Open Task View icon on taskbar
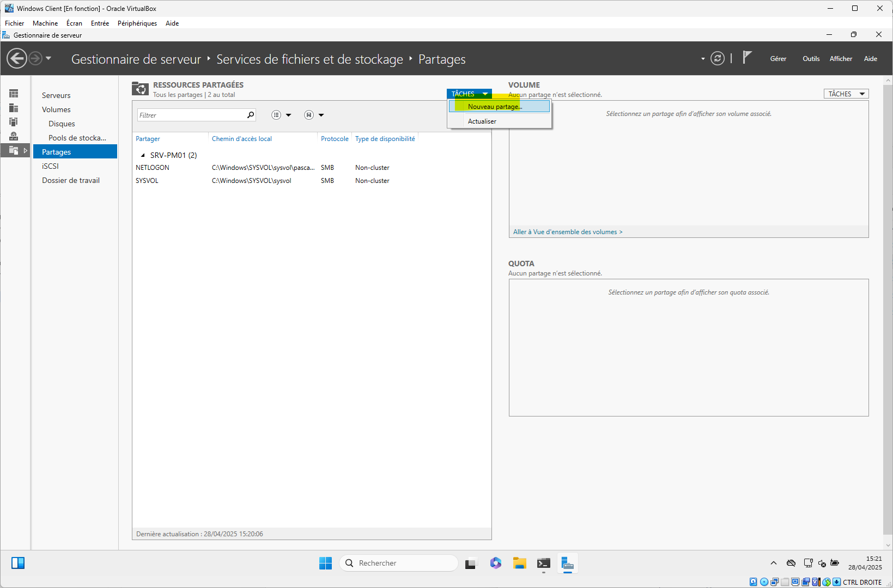Image resolution: width=893 pixels, height=588 pixels. click(471, 563)
